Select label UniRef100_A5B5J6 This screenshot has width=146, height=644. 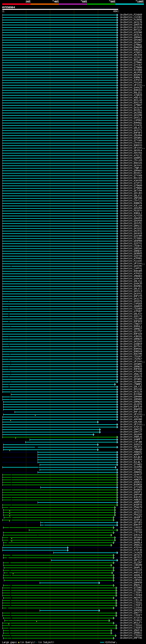[131, 437]
